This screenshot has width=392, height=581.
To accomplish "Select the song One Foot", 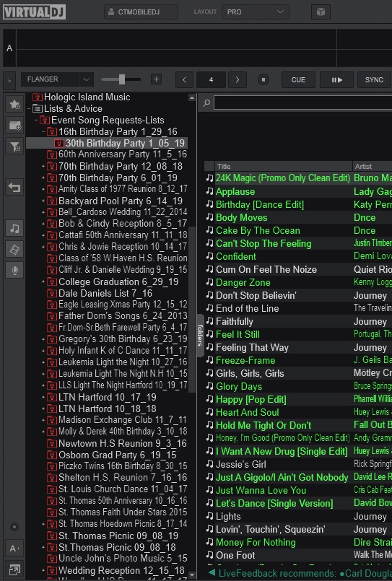I will (x=235, y=556).
